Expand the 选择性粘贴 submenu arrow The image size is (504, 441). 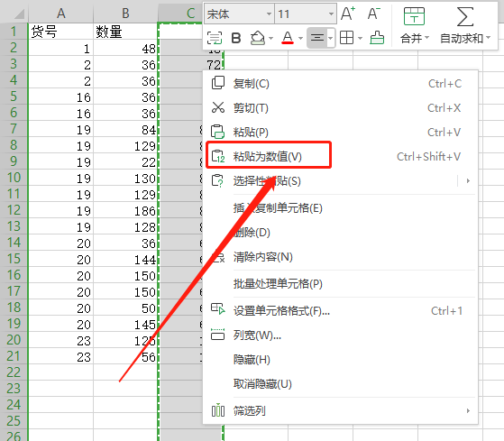[x=468, y=181]
